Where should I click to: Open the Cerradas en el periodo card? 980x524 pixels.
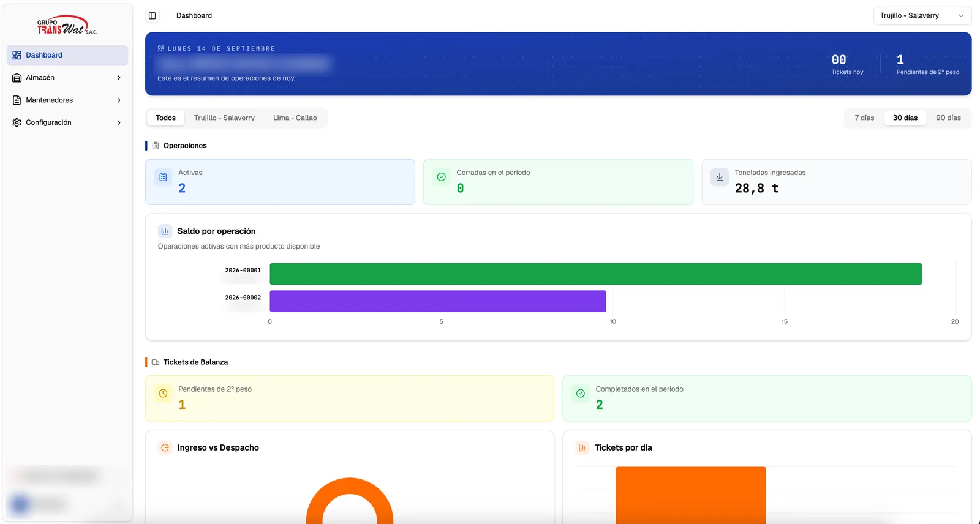[x=558, y=182]
